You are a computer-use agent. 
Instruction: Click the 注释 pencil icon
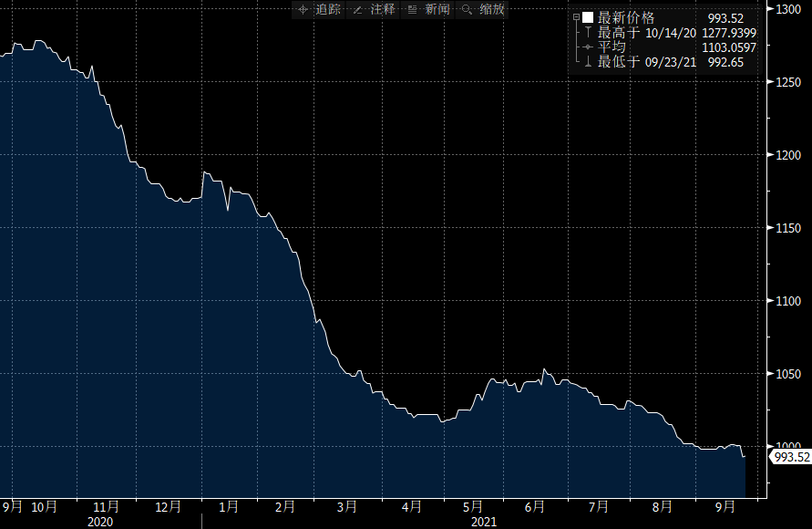(x=358, y=9)
